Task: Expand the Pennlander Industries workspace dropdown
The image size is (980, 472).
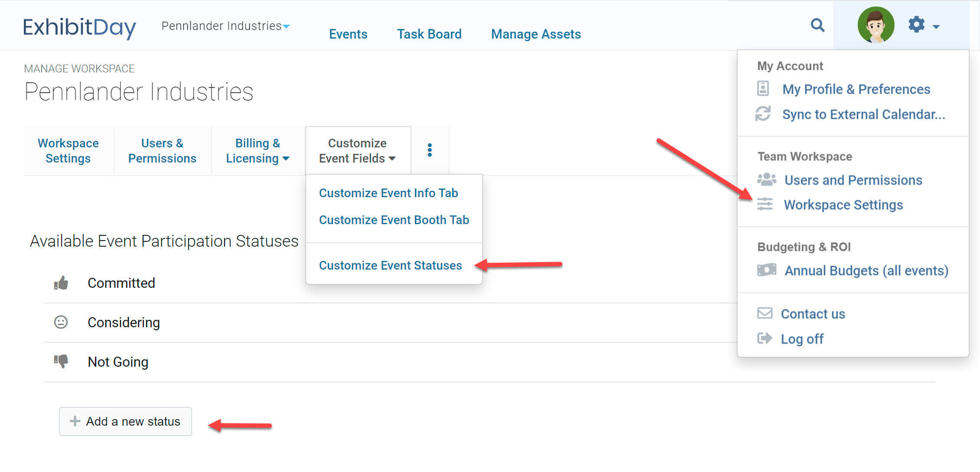Action: 225,26
